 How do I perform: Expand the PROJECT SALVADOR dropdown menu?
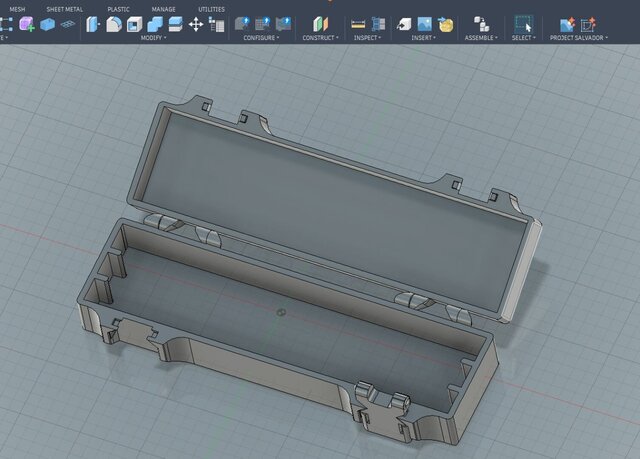pos(579,38)
